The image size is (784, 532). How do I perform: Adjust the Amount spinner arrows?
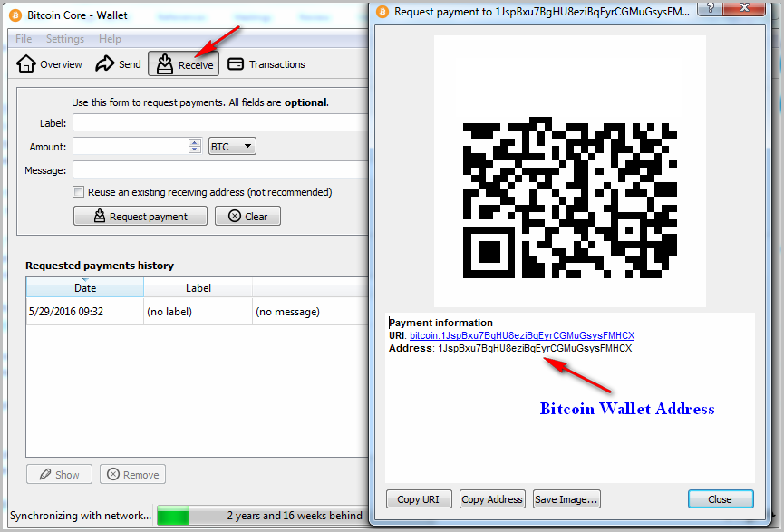[195, 146]
